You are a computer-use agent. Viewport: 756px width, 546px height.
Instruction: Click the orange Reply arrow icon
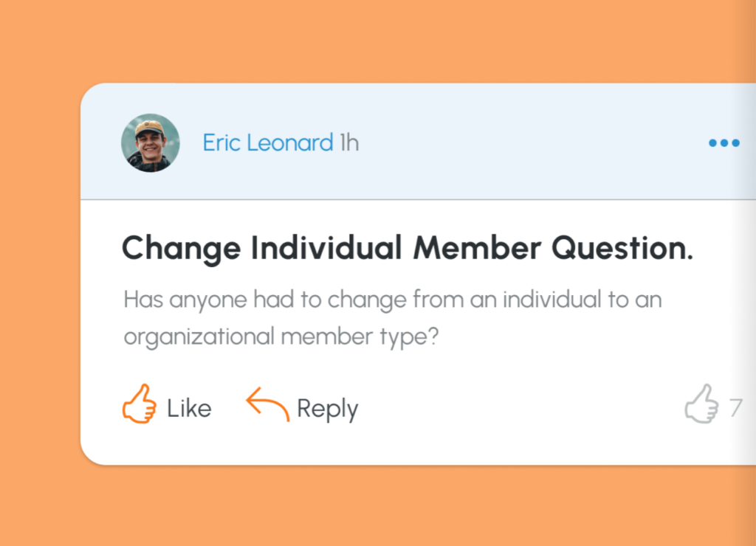[267, 404]
